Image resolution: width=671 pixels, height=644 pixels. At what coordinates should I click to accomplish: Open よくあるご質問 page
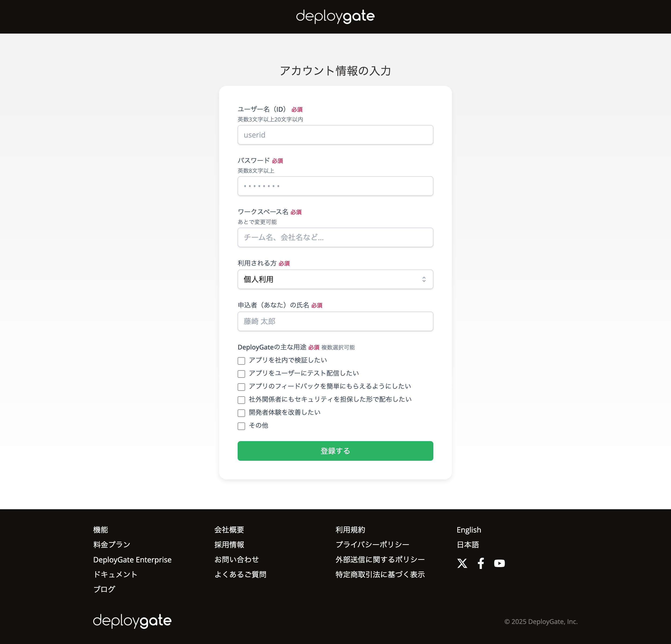241,575
